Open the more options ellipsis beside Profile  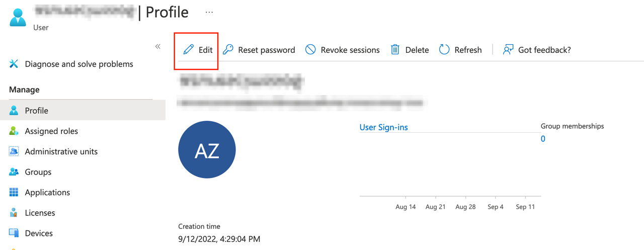click(x=209, y=12)
